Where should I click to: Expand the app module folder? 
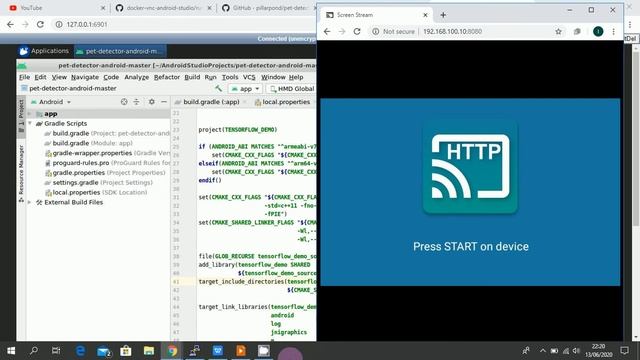point(29,114)
